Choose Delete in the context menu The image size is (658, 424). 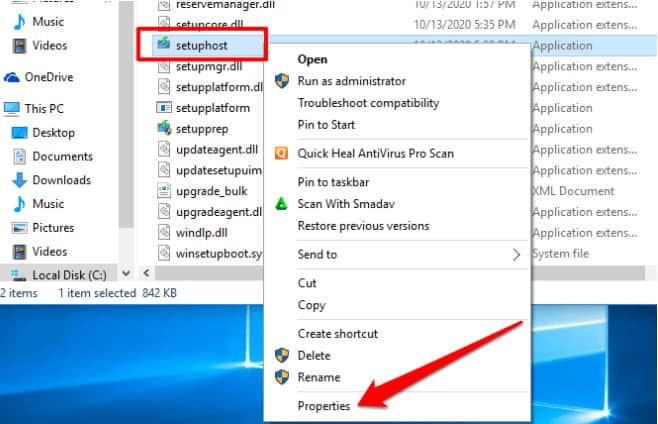[x=314, y=356]
